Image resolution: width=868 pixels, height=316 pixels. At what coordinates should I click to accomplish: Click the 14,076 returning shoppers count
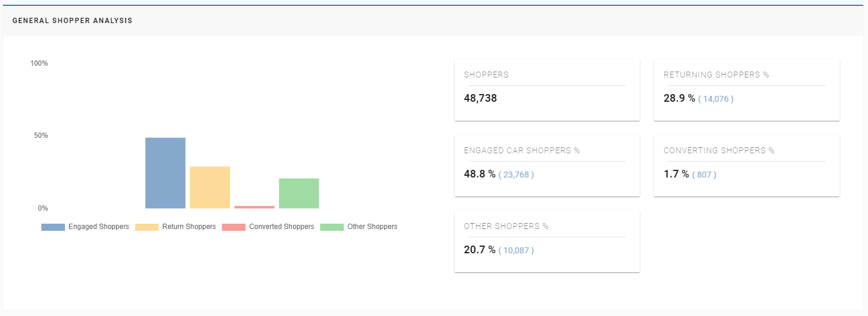tap(715, 99)
